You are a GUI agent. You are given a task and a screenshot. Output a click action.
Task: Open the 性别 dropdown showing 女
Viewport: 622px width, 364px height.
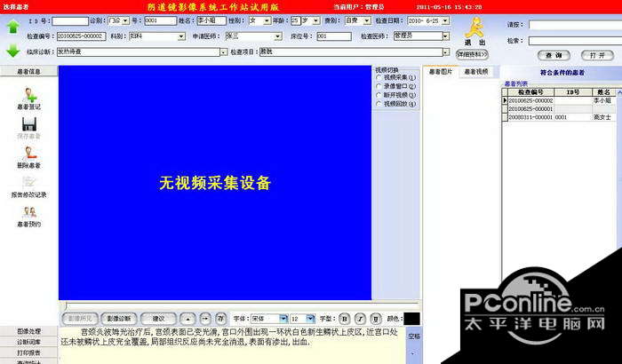pos(267,20)
